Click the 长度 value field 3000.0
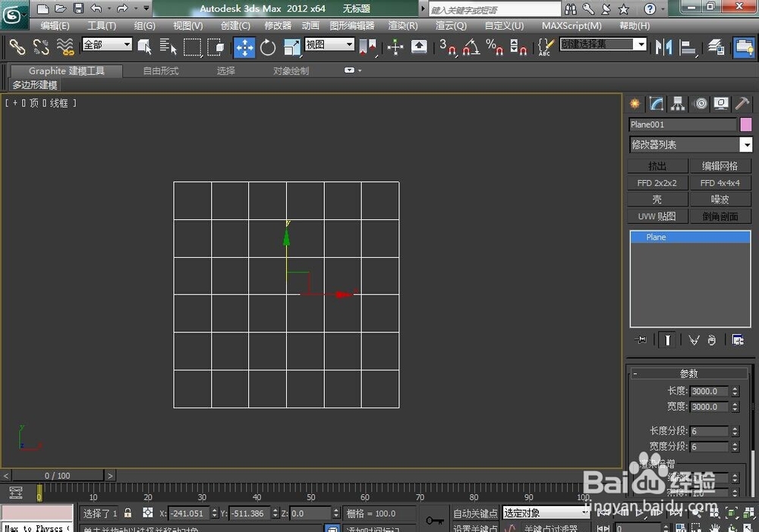759x532 pixels. (709, 391)
